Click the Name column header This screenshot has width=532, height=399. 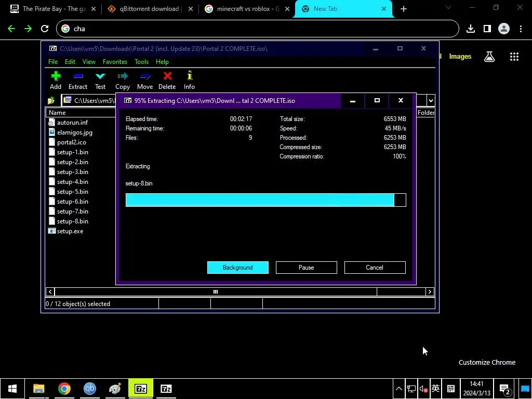coord(81,113)
